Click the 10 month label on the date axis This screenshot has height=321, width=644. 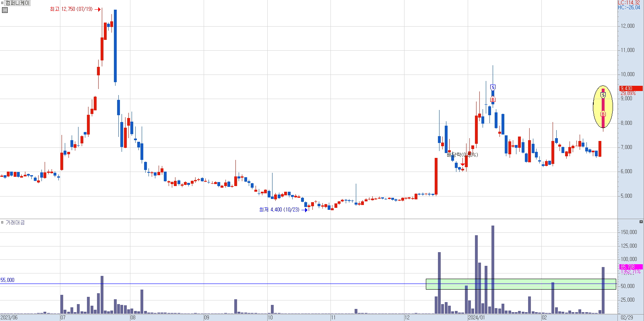(270, 317)
